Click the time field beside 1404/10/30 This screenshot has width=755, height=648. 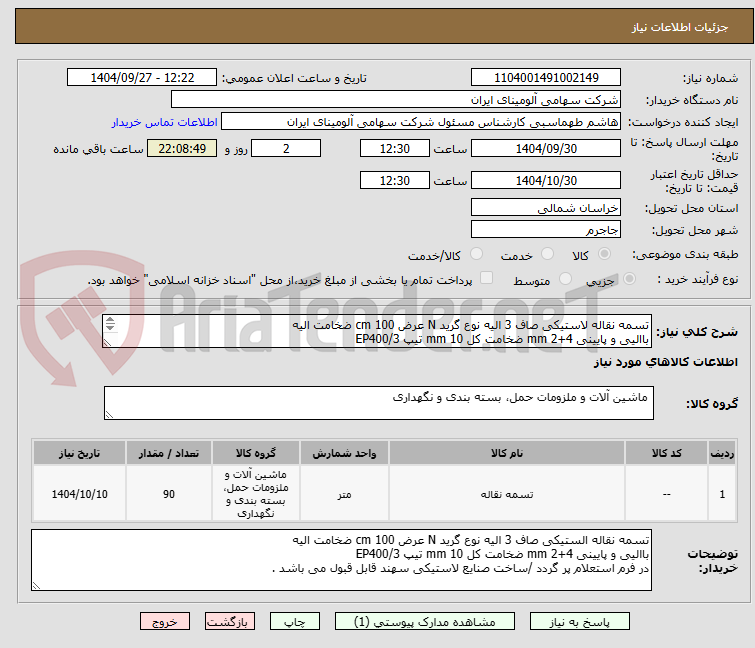tap(394, 180)
